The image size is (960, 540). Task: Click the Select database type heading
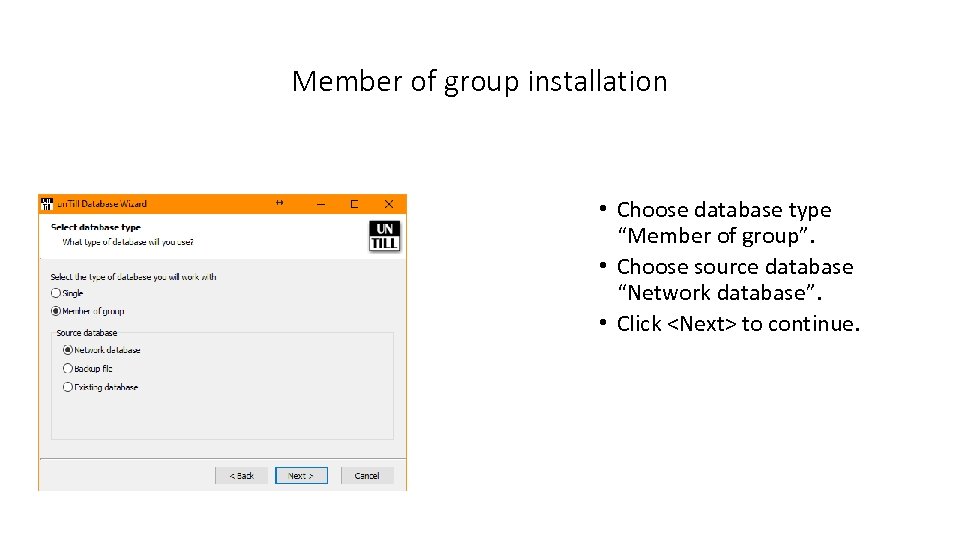pyautogui.click(x=95, y=227)
